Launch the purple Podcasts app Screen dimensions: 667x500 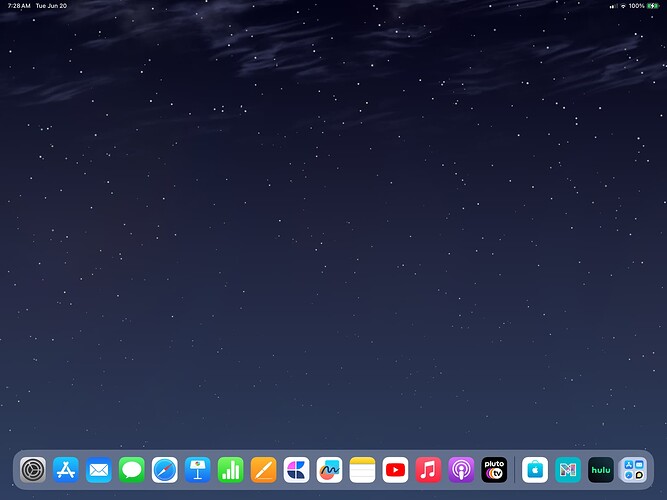pyautogui.click(x=461, y=469)
